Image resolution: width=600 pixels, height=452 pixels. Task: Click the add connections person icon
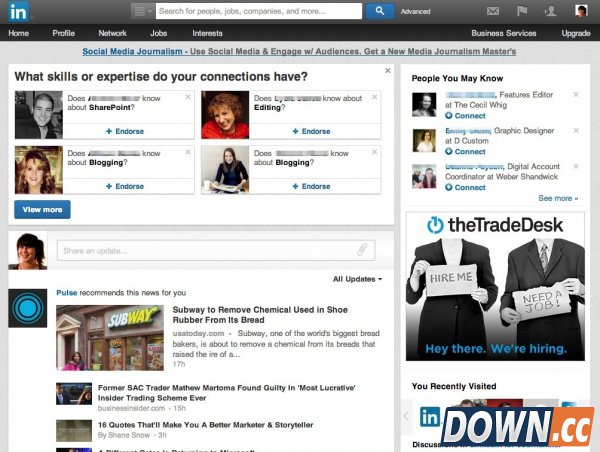click(549, 12)
